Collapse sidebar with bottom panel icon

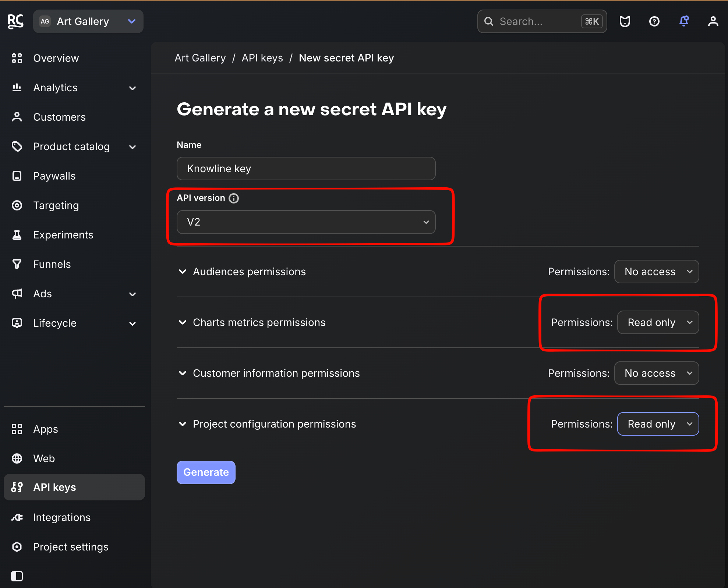click(x=17, y=576)
